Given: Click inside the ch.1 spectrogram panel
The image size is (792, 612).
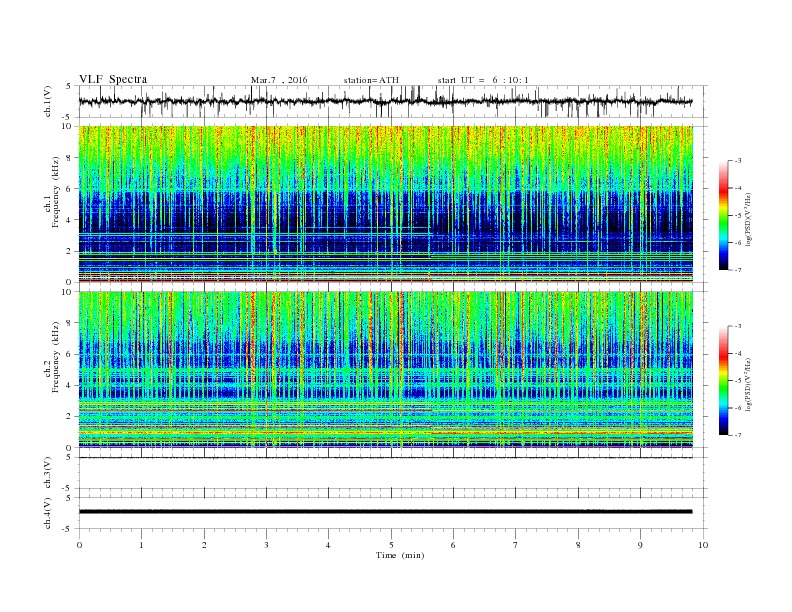Looking at the screenshot, I should click(x=385, y=204).
